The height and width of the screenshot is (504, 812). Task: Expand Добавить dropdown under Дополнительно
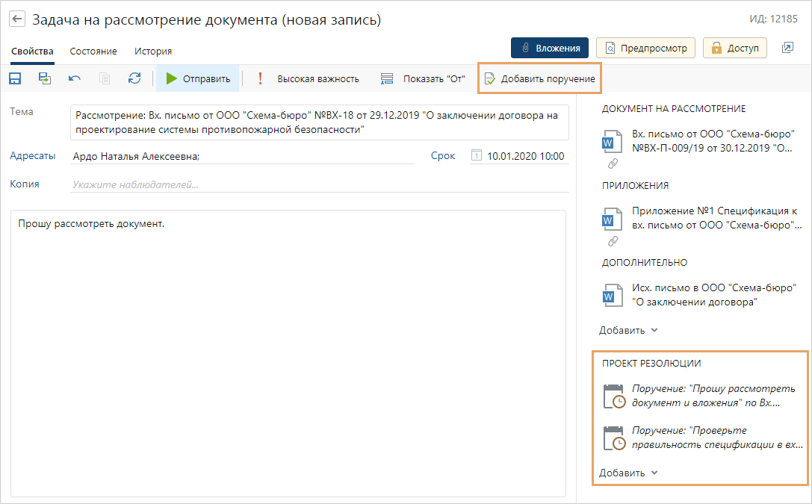(x=628, y=330)
